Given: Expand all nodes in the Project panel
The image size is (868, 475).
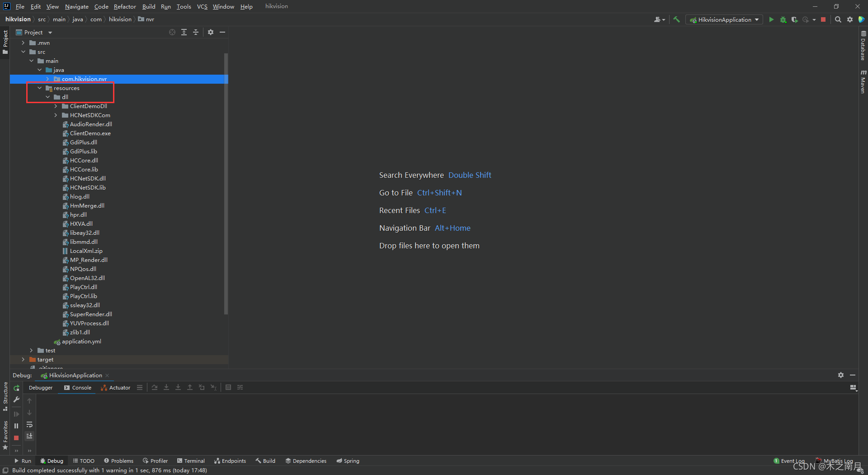Looking at the screenshot, I should pos(184,32).
